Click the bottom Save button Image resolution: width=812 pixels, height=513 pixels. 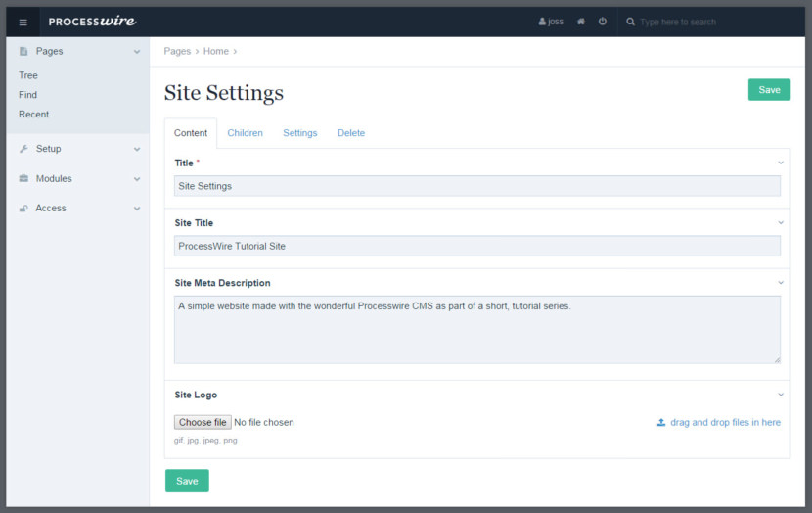pyautogui.click(x=187, y=481)
